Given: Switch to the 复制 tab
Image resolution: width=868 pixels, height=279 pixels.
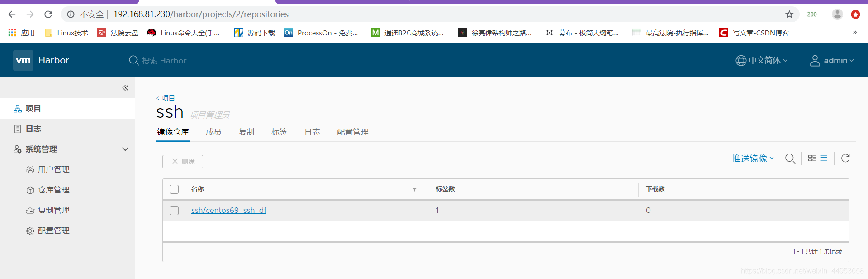Looking at the screenshot, I should point(247,132).
